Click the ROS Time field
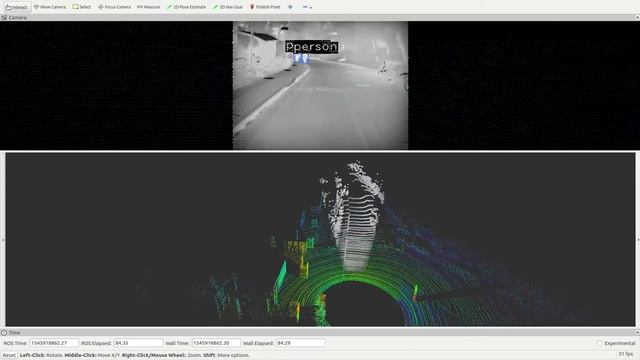 coord(54,343)
